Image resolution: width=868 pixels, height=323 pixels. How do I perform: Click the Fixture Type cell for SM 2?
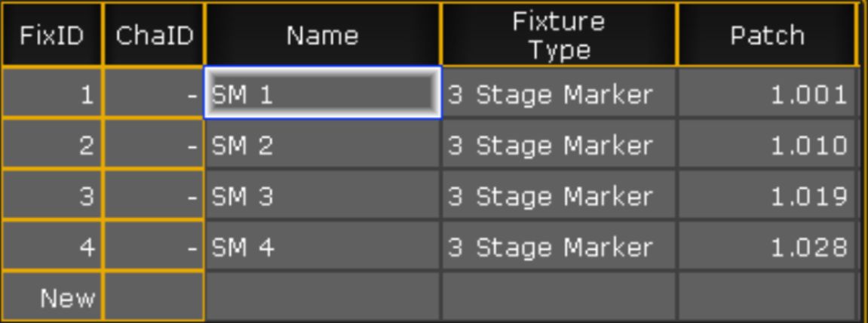[x=559, y=145]
